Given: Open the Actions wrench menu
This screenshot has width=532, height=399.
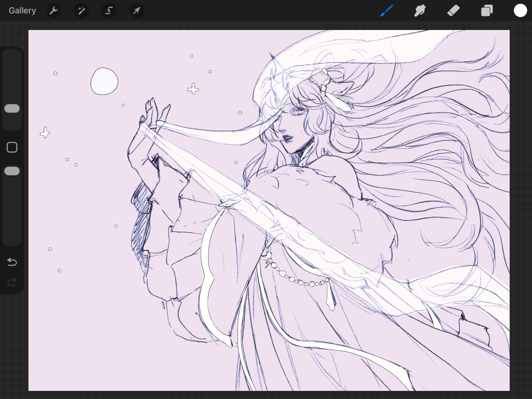Looking at the screenshot, I should (x=53, y=11).
